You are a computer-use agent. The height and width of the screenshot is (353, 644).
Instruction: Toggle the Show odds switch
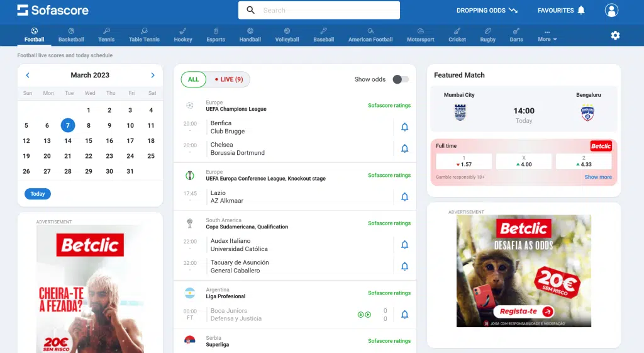pos(401,79)
